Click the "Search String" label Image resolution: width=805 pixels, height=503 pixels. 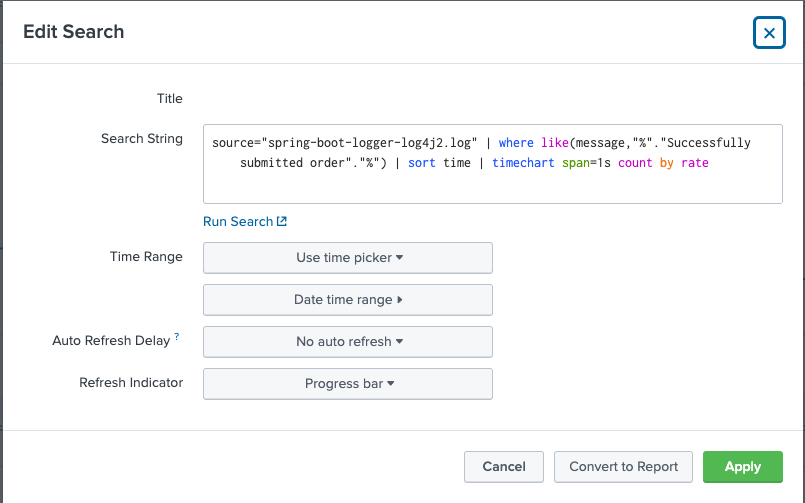click(142, 139)
